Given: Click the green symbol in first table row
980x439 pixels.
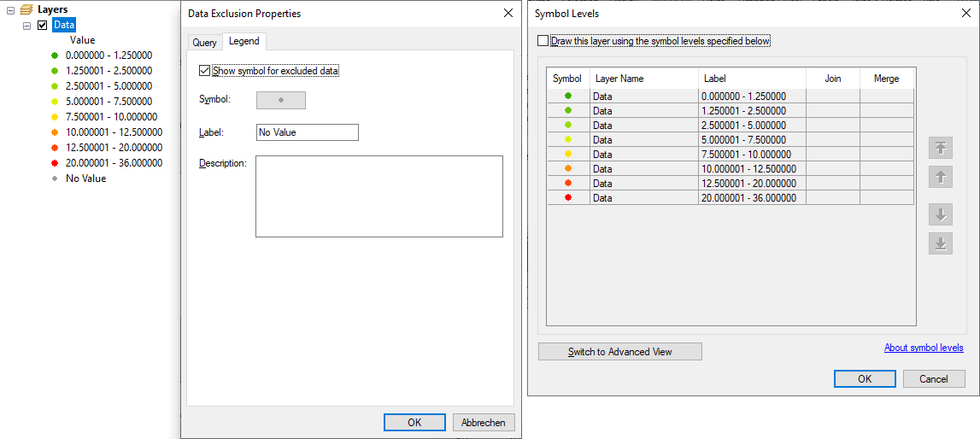Looking at the screenshot, I should [x=567, y=97].
